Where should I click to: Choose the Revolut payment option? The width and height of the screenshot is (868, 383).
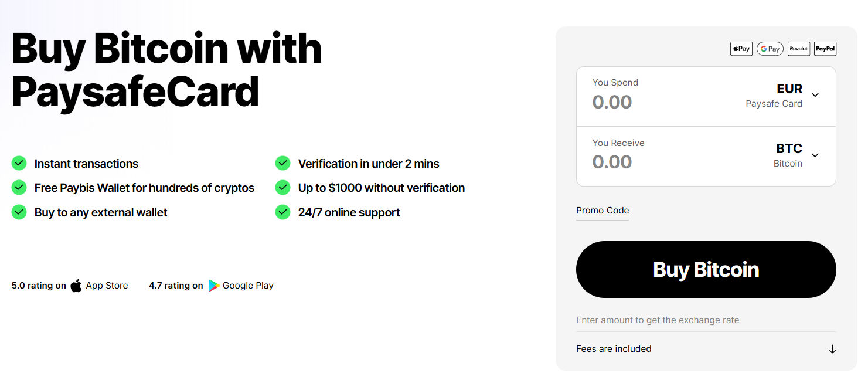(798, 49)
